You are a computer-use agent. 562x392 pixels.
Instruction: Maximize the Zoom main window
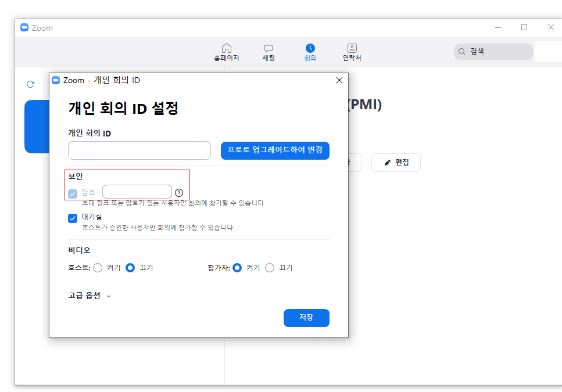tap(524, 27)
